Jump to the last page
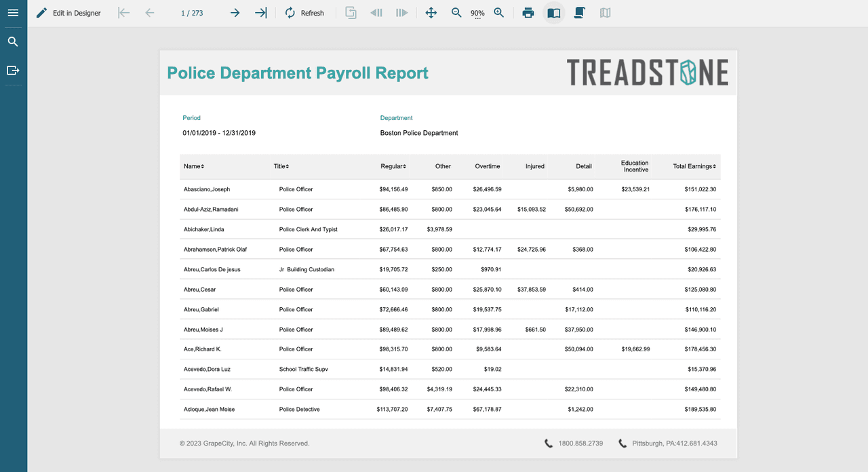This screenshot has width=868, height=472. click(x=260, y=13)
